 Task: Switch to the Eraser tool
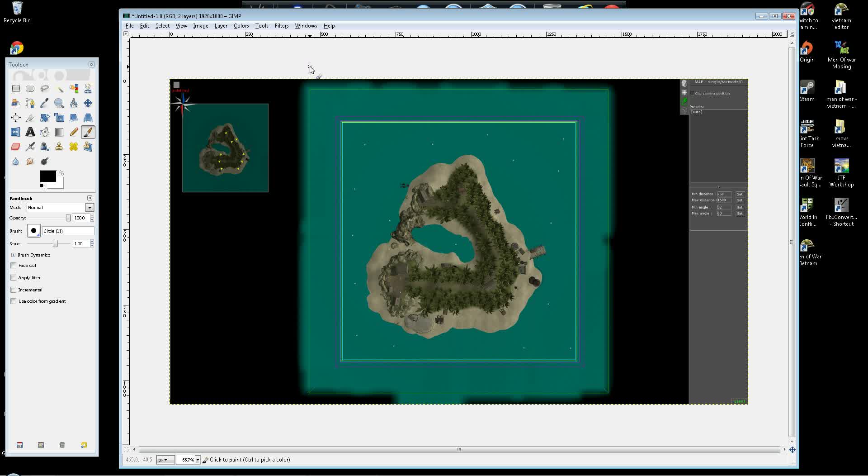16,147
